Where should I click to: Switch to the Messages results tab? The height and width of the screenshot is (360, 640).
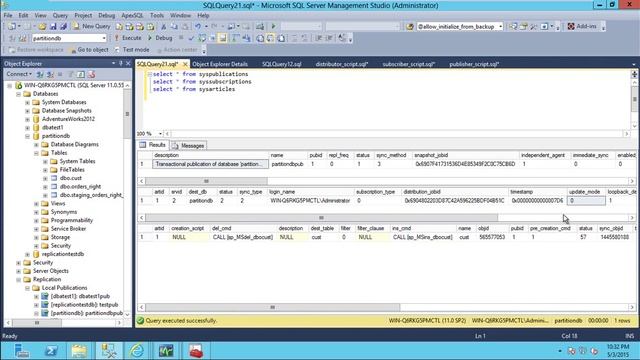[188, 145]
